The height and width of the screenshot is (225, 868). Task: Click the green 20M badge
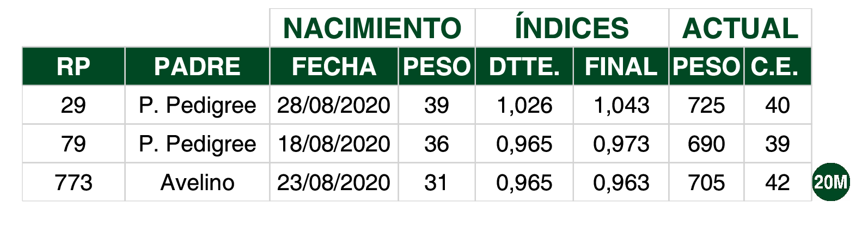click(831, 181)
